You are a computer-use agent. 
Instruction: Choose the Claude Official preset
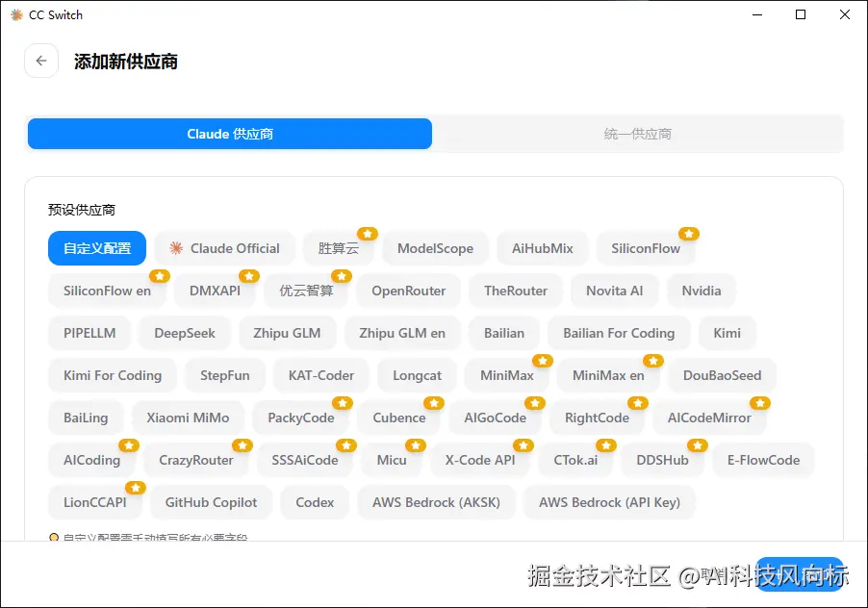(x=224, y=248)
